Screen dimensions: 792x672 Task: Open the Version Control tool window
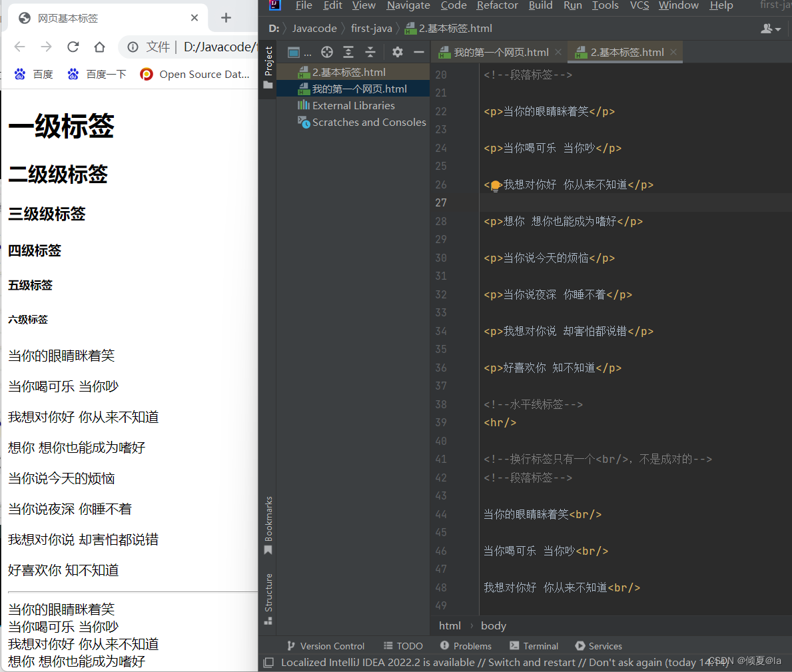325,646
